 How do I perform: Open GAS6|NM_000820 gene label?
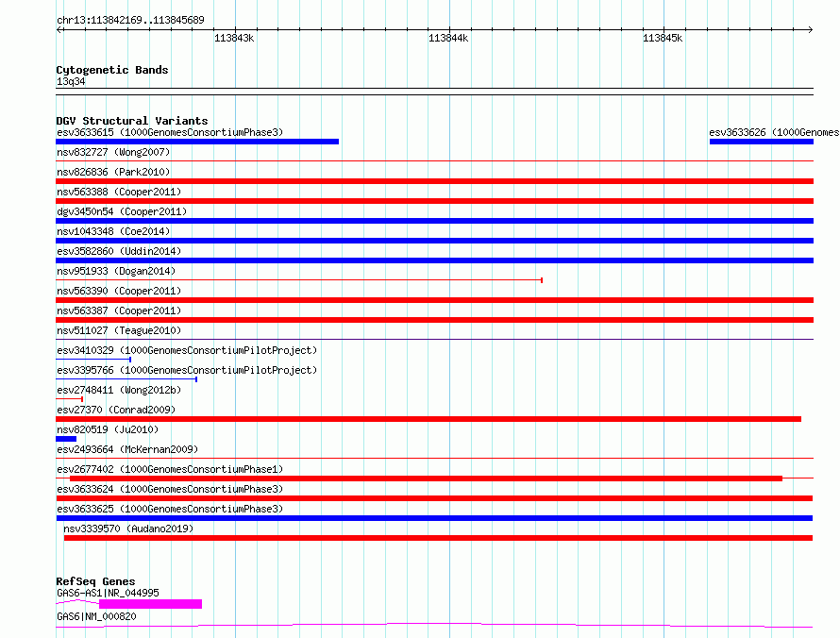coord(96,616)
